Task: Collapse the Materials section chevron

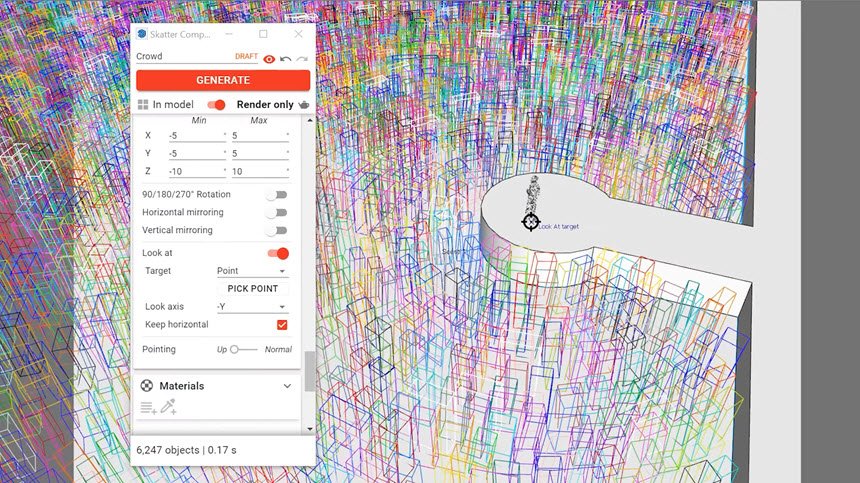Action: point(287,386)
